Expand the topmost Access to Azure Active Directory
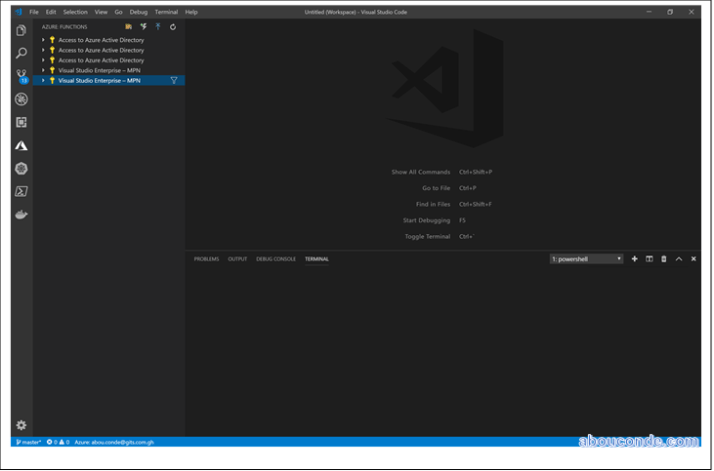The height and width of the screenshot is (471, 714). pos(43,40)
